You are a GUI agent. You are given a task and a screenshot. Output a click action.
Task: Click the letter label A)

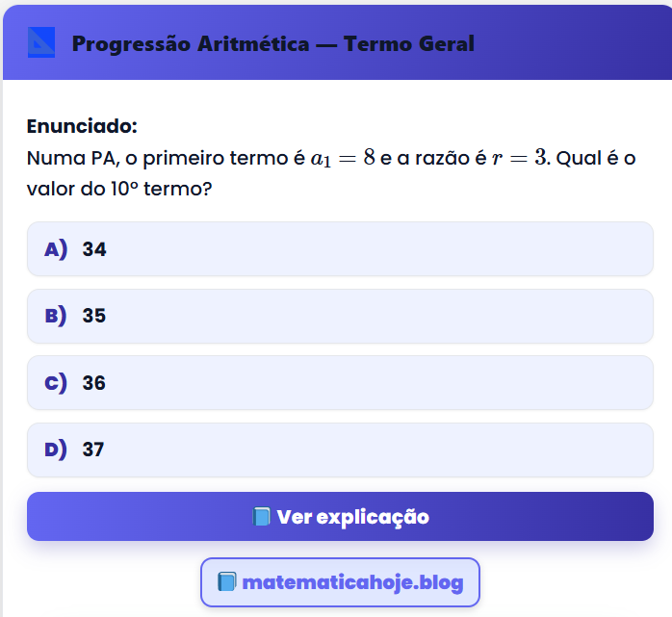pos(56,249)
